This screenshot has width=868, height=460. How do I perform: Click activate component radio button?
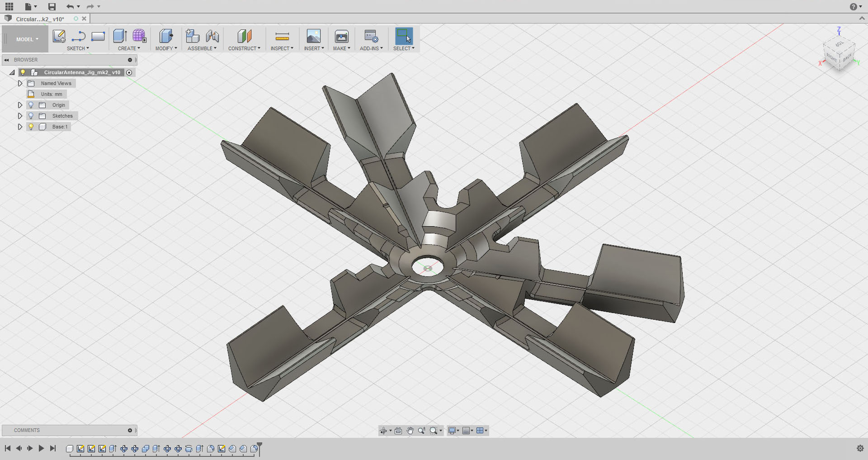(x=129, y=72)
